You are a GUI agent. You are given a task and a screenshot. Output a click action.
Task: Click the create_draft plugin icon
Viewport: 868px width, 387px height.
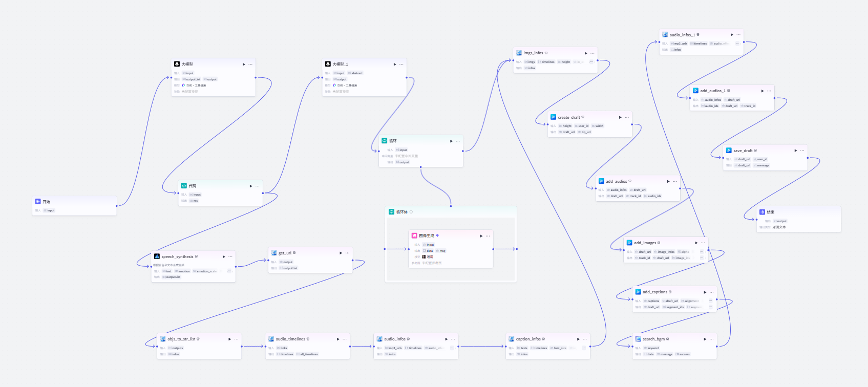[x=553, y=117]
